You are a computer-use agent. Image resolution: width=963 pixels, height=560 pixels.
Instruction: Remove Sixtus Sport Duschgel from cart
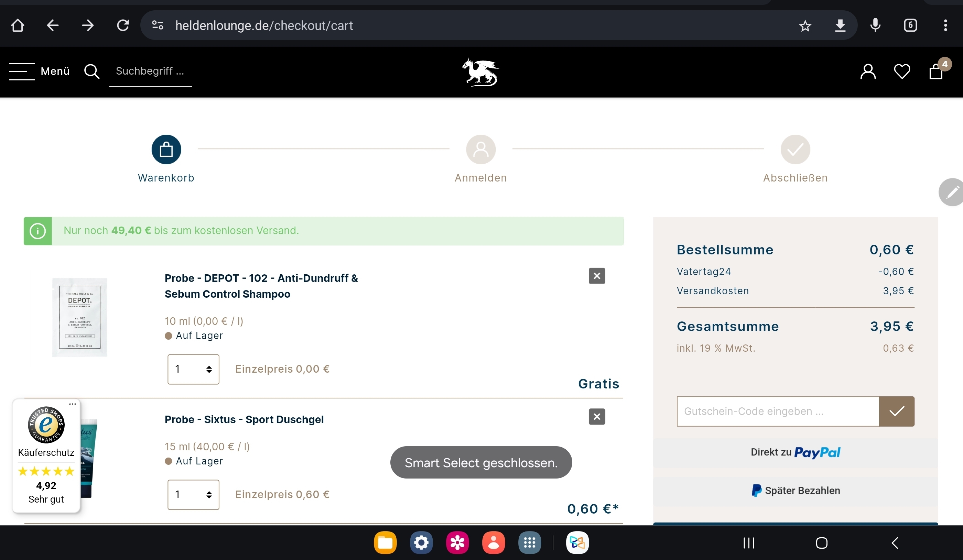(x=596, y=417)
